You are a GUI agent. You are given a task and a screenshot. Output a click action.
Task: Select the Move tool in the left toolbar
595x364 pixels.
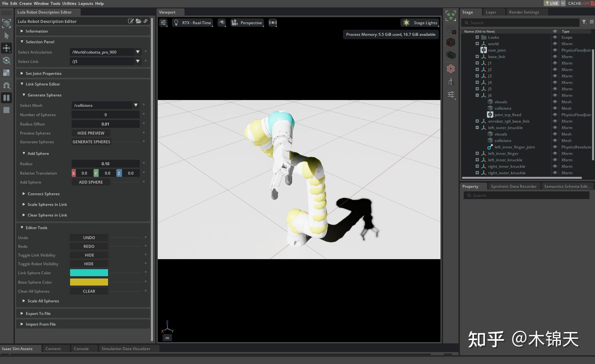point(6,48)
